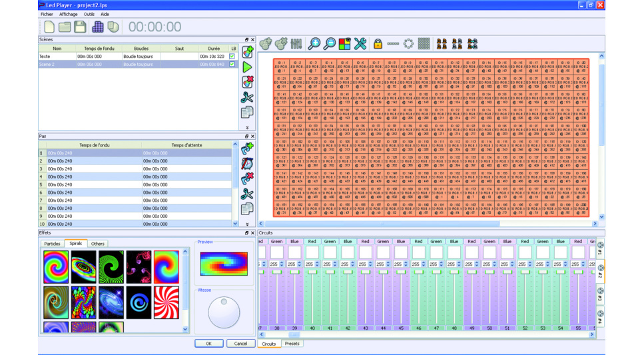
Task: Expand more scene tools chevron
Action: click(x=247, y=128)
